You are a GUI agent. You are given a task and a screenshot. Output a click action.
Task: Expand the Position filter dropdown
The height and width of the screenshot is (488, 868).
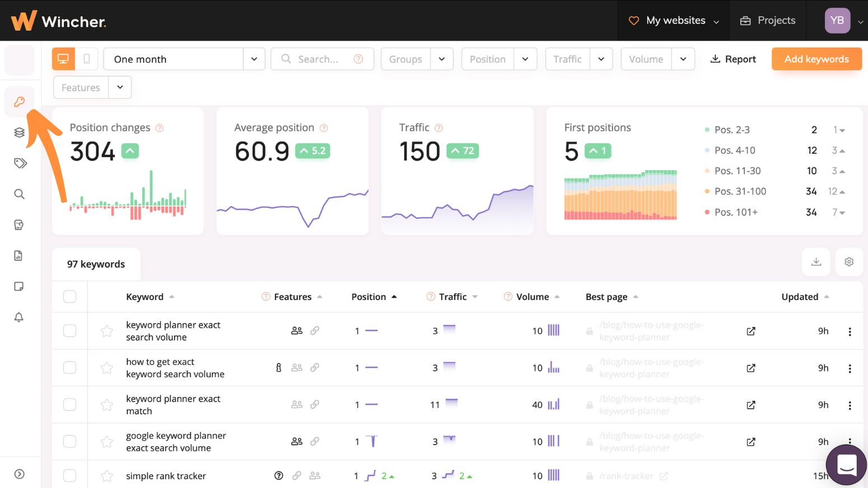pos(525,58)
